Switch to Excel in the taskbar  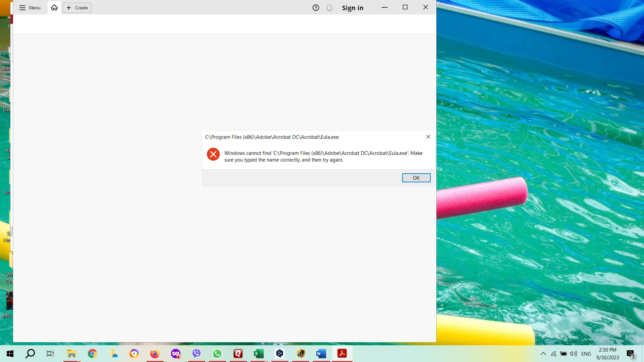click(x=259, y=354)
